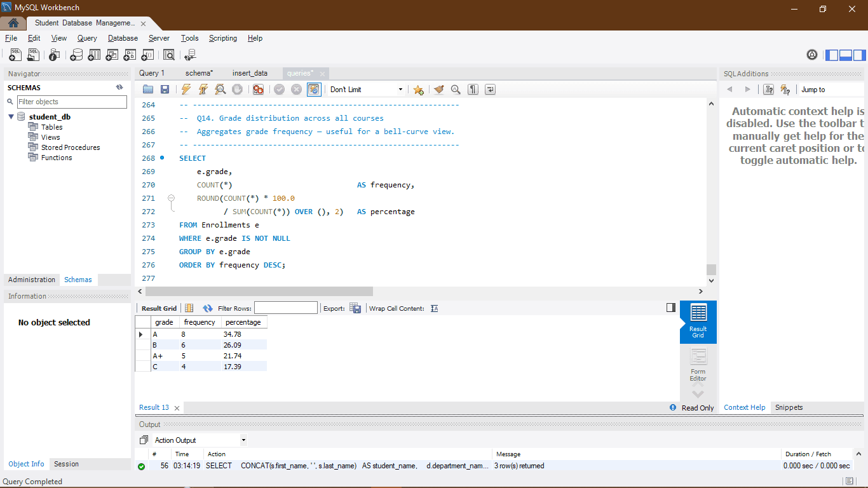Select the Result Grid view button
Screen dimensions: 868x488
tap(698, 322)
